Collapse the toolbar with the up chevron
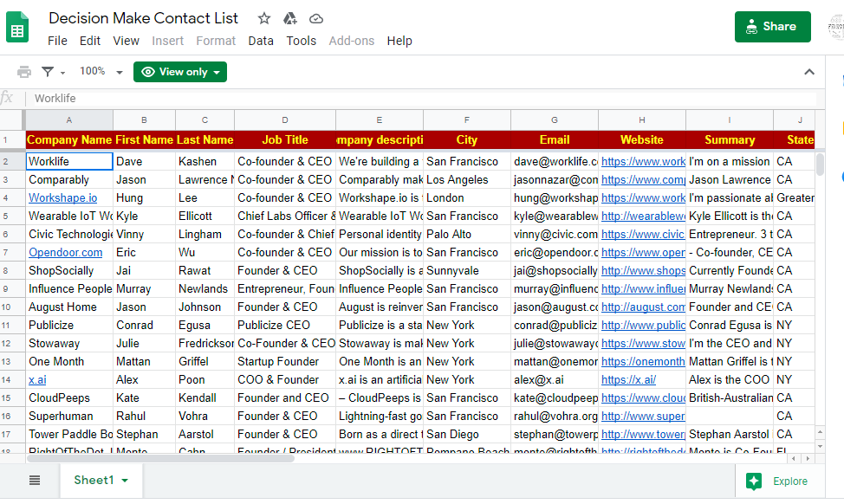Viewport: 844px width, 504px height. coord(809,72)
